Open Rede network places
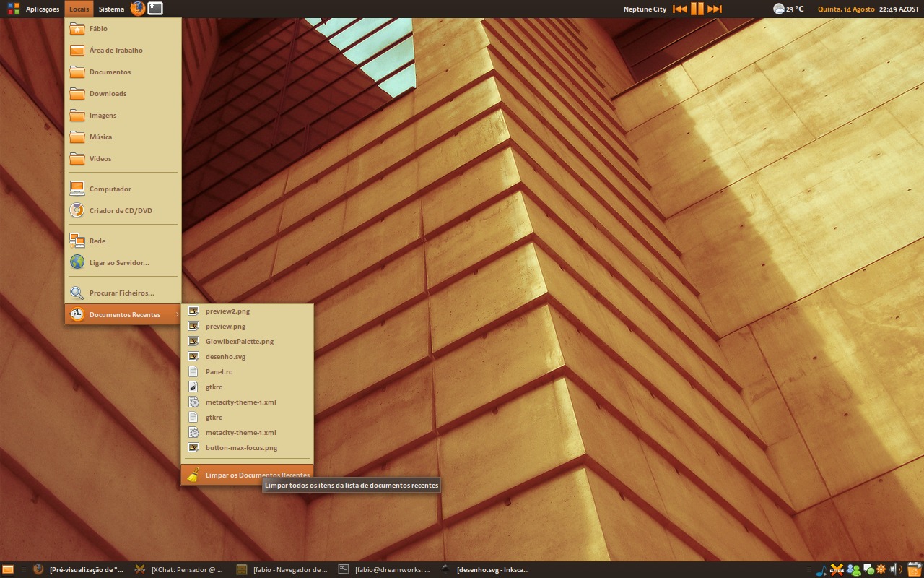The image size is (924, 578). pyautogui.click(x=123, y=241)
